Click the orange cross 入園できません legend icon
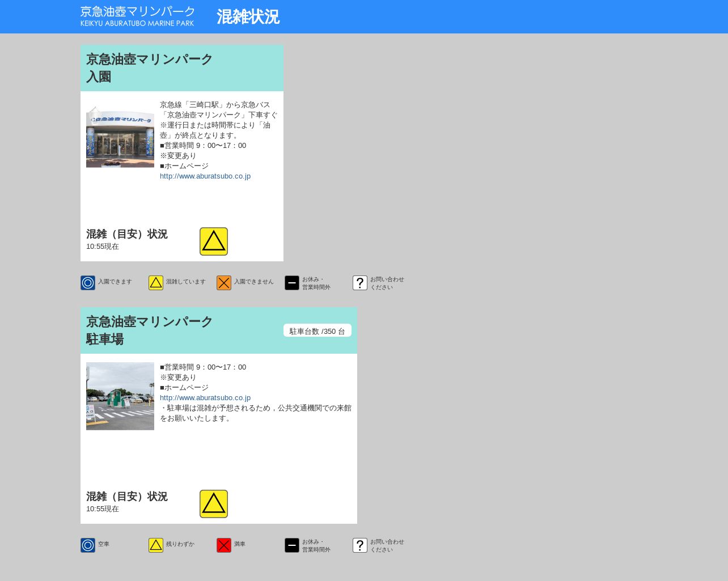Image resolution: width=728 pixels, height=581 pixels. click(224, 283)
